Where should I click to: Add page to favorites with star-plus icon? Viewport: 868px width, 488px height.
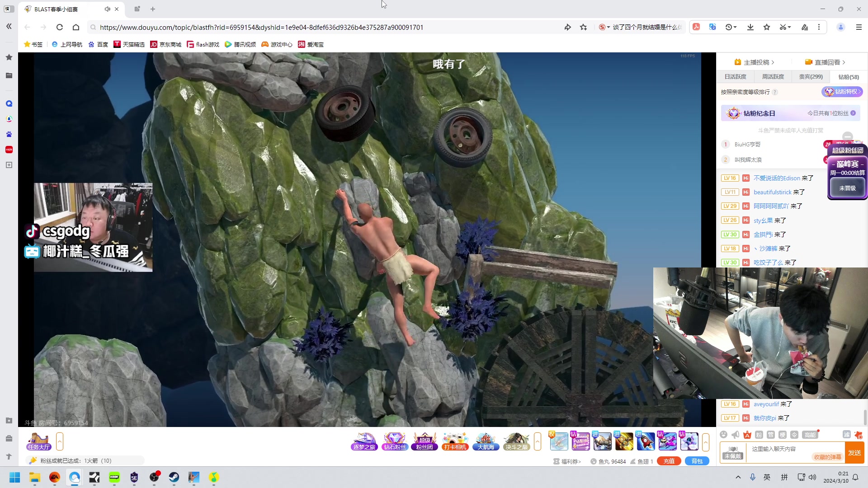coord(584,27)
